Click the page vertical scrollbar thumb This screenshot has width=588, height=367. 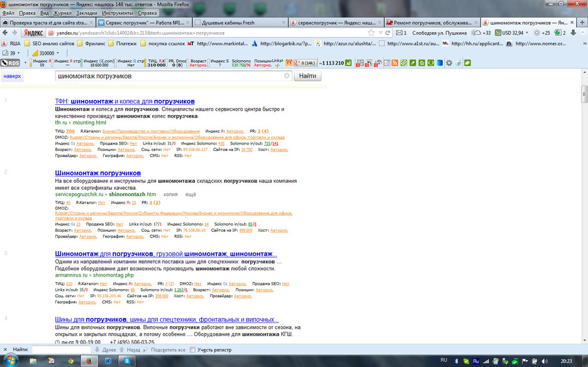coord(584,94)
